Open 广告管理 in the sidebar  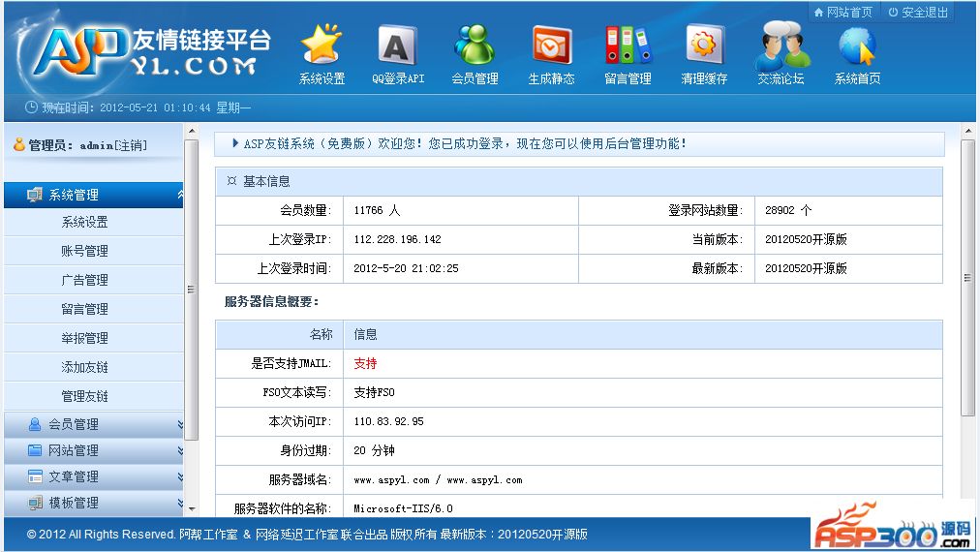tap(84, 280)
